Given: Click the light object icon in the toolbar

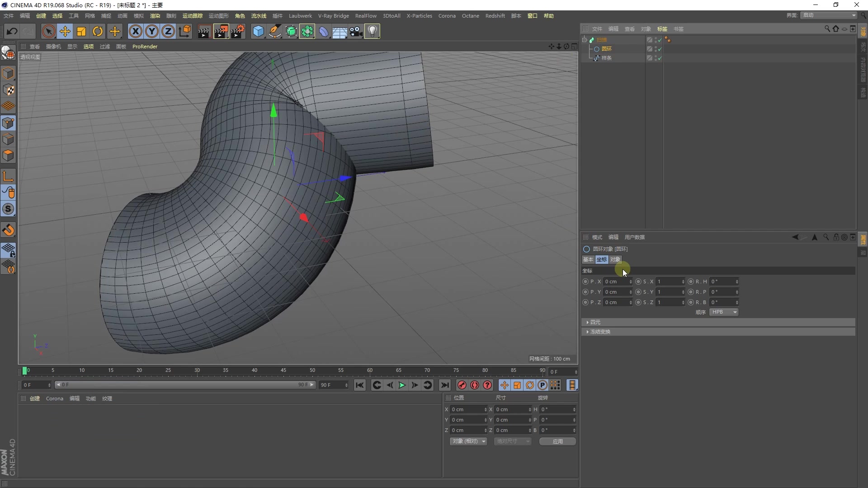Looking at the screenshot, I should [372, 31].
